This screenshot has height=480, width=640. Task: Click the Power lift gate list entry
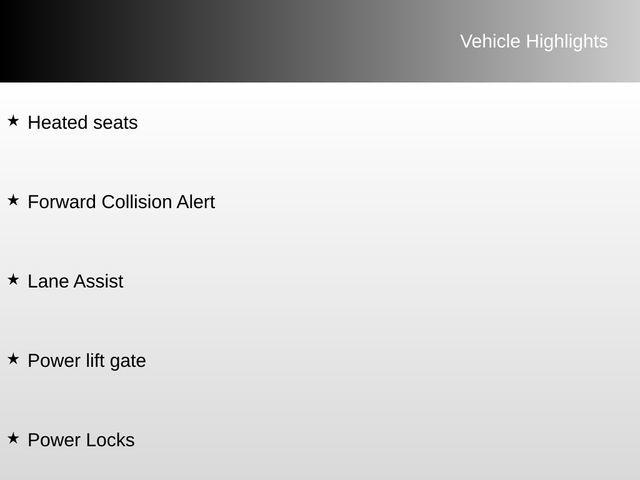pos(86,360)
